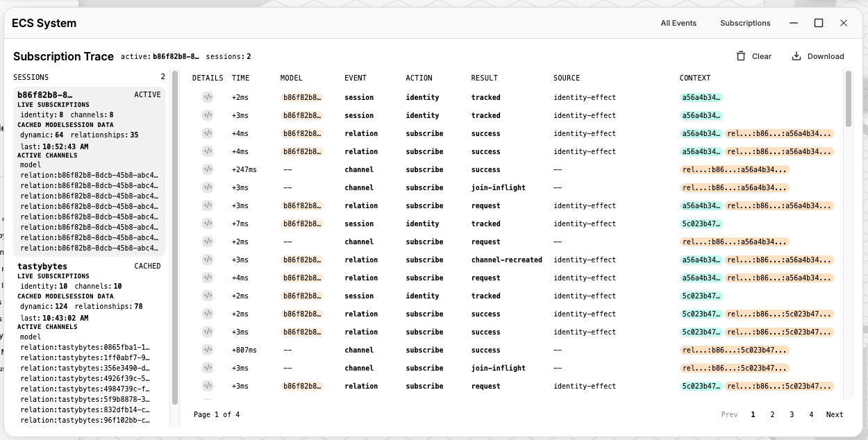868x440 pixels.
Task: Clear the subscription trace
Action: pyautogui.click(x=754, y=56)
